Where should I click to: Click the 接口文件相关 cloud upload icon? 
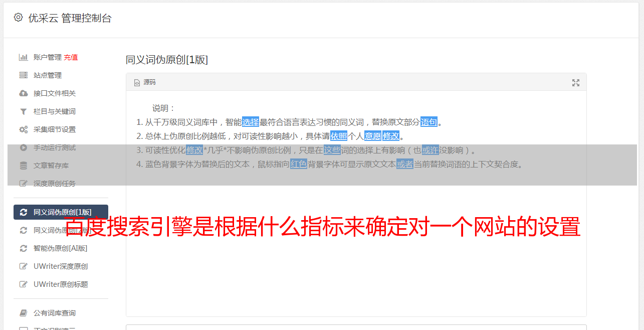[23, 93]
